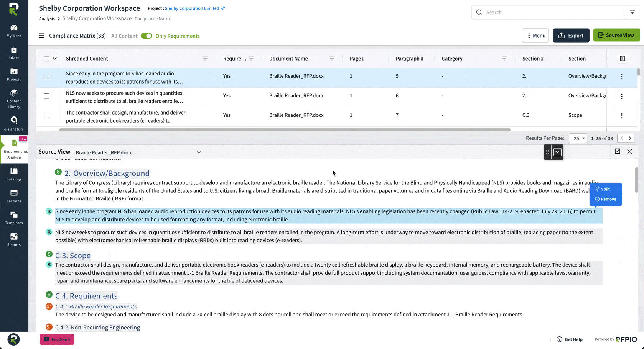Open row actions for the 'Since early in the program' row
Image resolution: width=644 pixels, height=349 pixels.
622,77
